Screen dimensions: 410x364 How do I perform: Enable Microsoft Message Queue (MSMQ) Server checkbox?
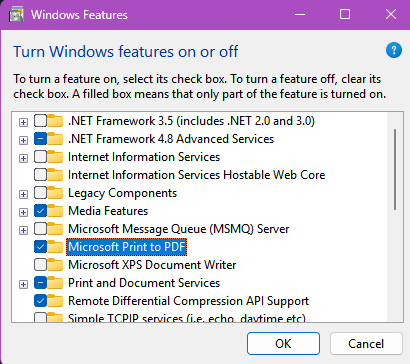click(x=40, y=229)
